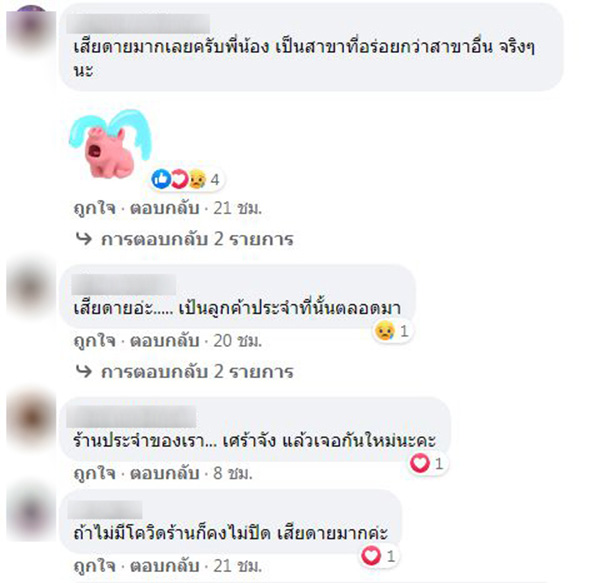The width and height of the screenshot is (600, 583).
Task: Like the เสียดายอ่ะ comment with ถูกใจ
Action: tap(95, 340)
